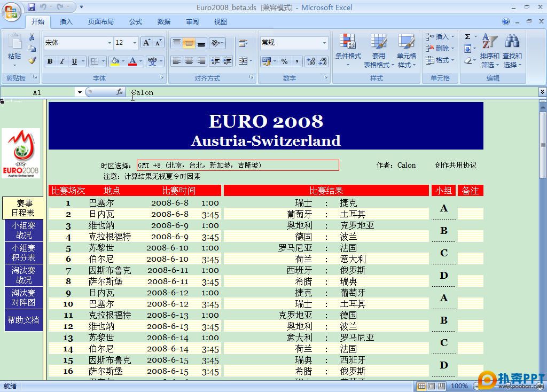Apply comma style
Screen dimensions: 547x392
pyautogui.click(x=296, y=61)
